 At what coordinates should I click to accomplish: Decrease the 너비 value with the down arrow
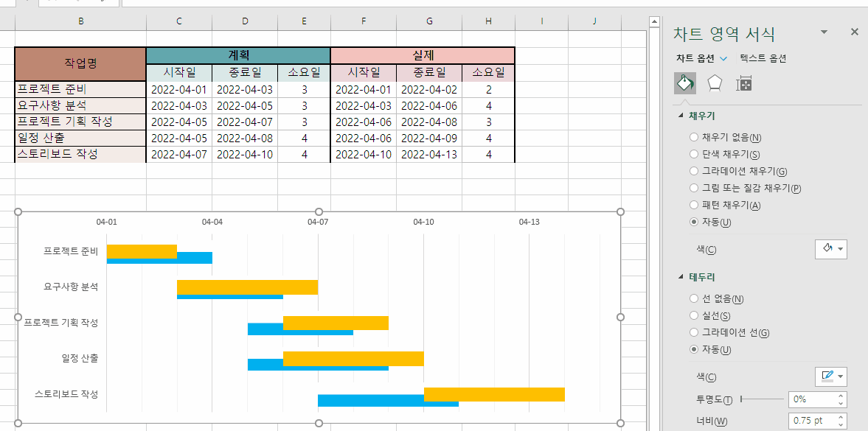click(x=841, y=424)
